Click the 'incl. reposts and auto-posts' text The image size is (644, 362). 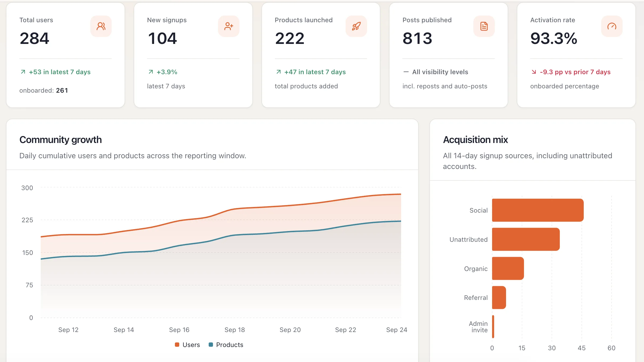tap(445, 86)
